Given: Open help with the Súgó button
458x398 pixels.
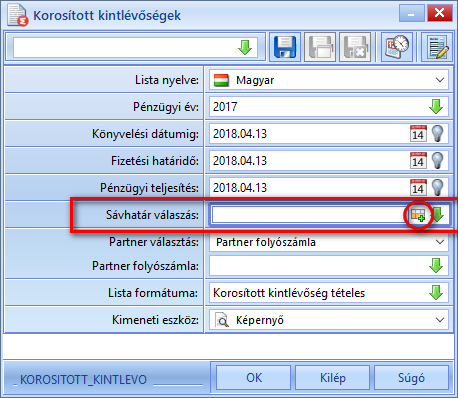Looking at the screenshot, I should tap(411, 378).
